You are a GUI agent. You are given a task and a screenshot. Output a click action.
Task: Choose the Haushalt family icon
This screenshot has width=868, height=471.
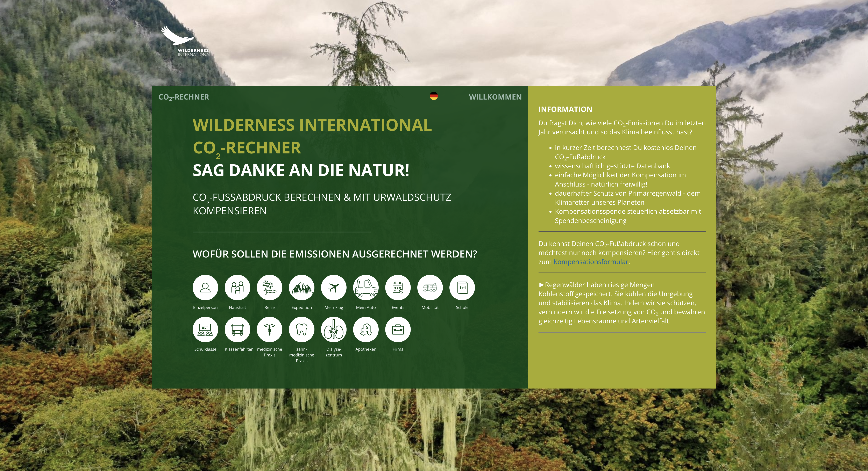coord(237,288)
